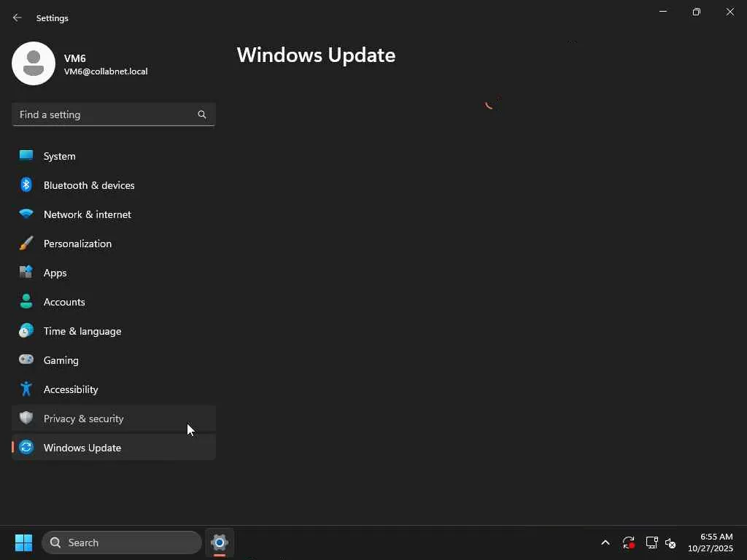This screenshot has width=747, height=560.
Task: Click the VM6 account name
Action: (x=75, y=58)
